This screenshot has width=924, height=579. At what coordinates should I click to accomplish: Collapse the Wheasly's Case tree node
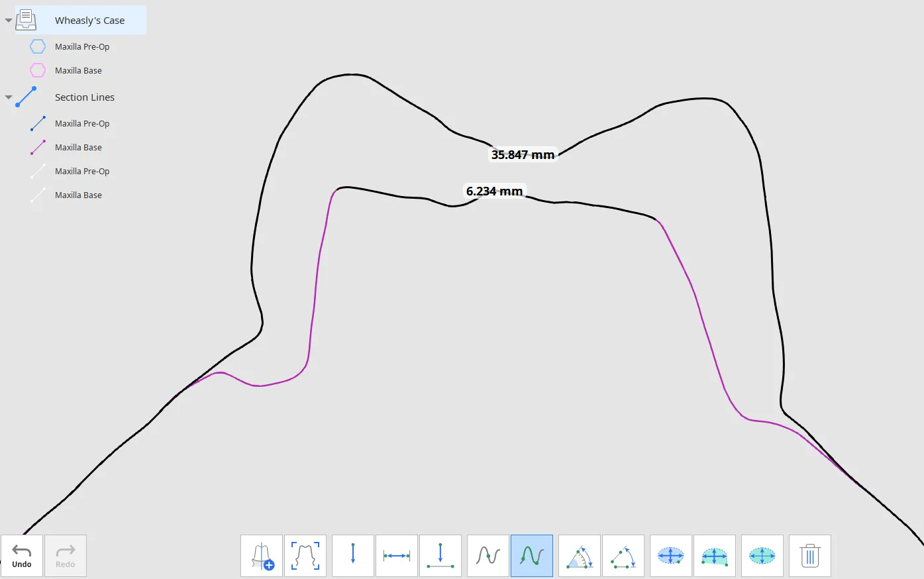click(9, 21)
